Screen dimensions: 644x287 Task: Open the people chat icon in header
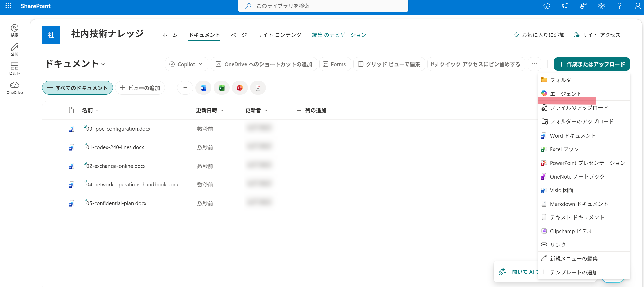583,6
